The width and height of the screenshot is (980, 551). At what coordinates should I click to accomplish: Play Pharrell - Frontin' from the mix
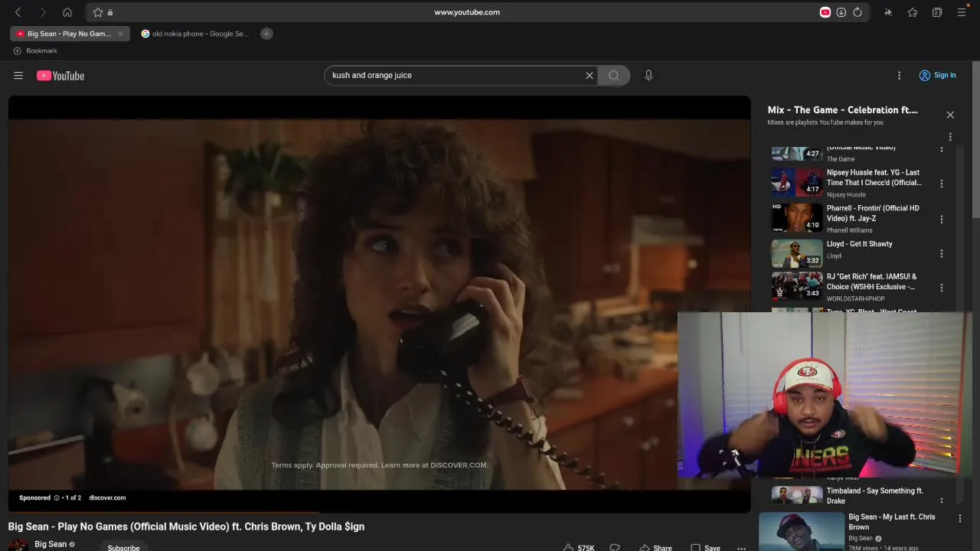click(873, 213)
